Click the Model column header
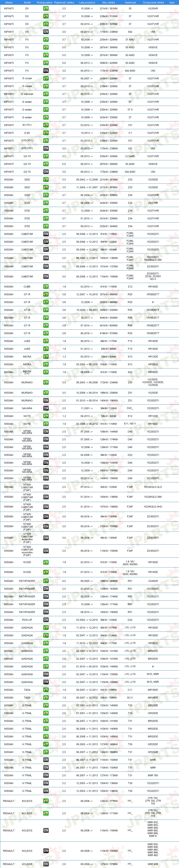179x868 pixels. pyautogui.click(x=27, y=2)
